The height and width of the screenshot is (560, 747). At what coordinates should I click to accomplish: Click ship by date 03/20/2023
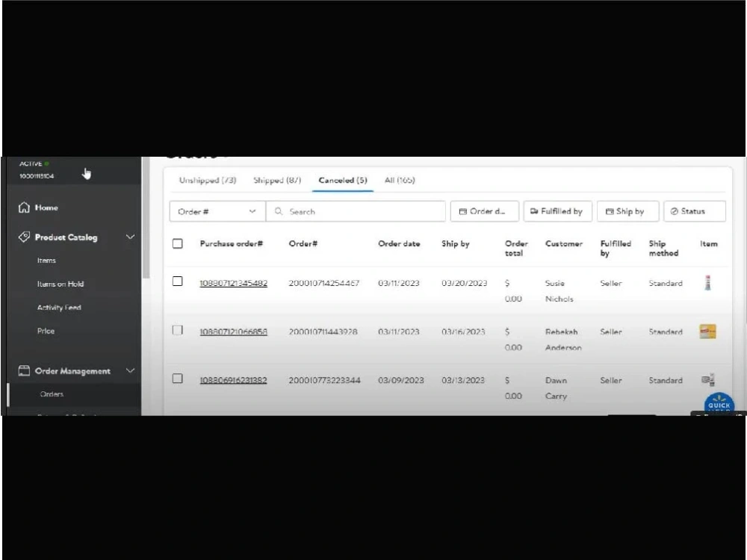click(465, 283)
